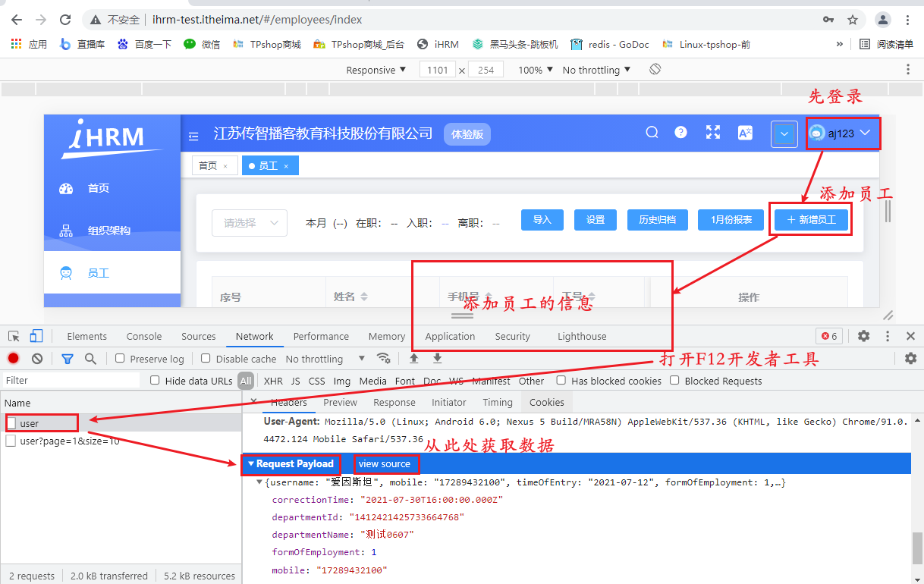
Task: Open No throttling dropdown in Network toolbar
Action: click(x=325, y=359)
